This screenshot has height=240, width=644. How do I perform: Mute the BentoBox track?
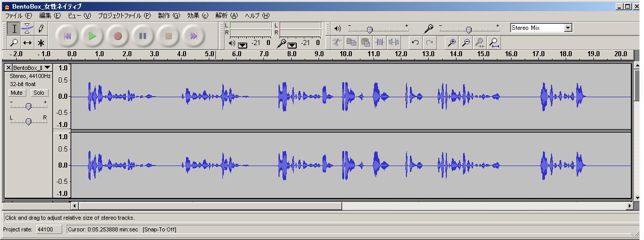coord(17,93)
